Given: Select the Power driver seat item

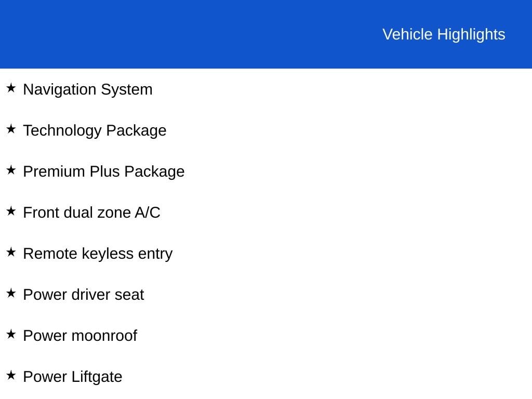Looking at the screenshot, I should (x=84, y=295).
